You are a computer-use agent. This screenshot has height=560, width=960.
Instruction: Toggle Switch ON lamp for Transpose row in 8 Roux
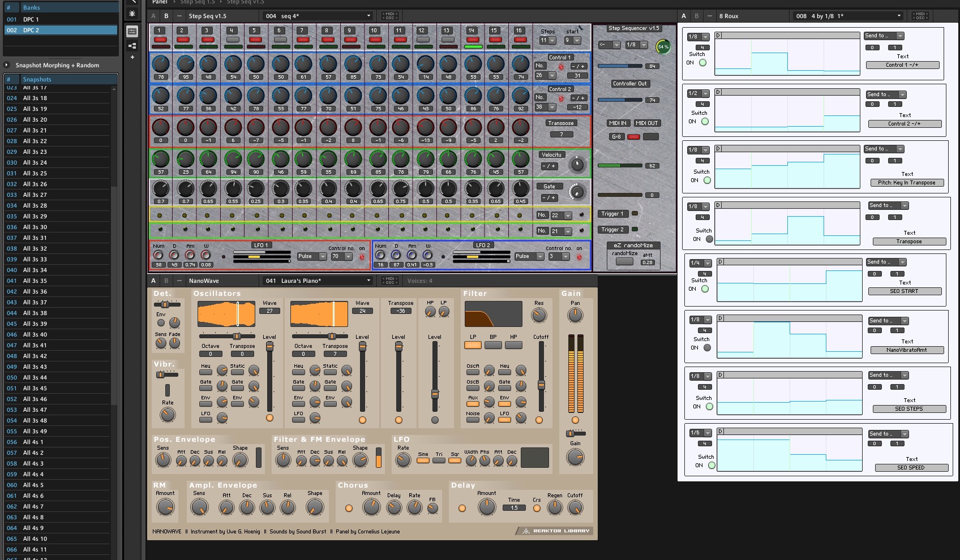pos(709,239)
